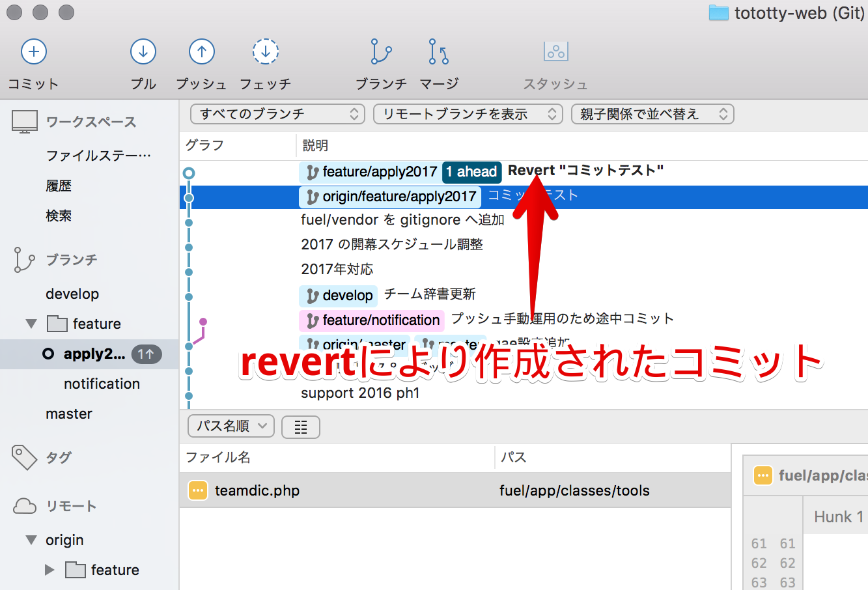Click the graph node of the Revert commit
The height and width of the screenshot is (590, 868).
tap(189, 173)
